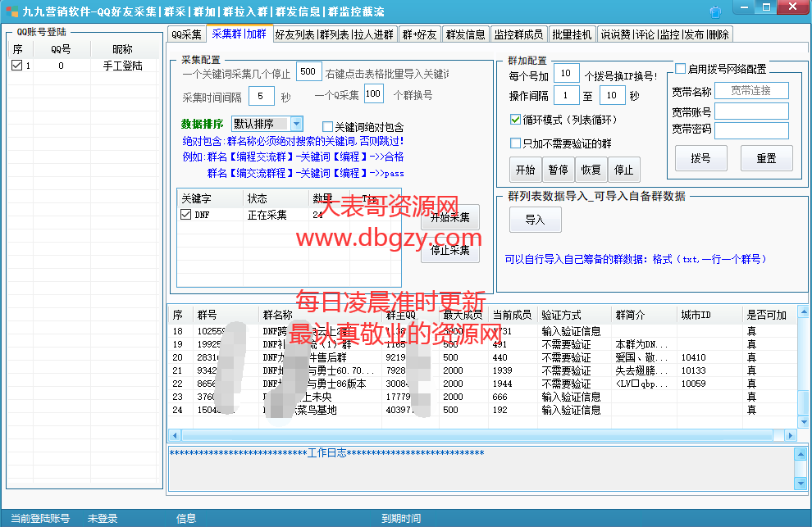Click the 导入 button for group list
This screenshot has width=812, height=527.
[535, 220]
